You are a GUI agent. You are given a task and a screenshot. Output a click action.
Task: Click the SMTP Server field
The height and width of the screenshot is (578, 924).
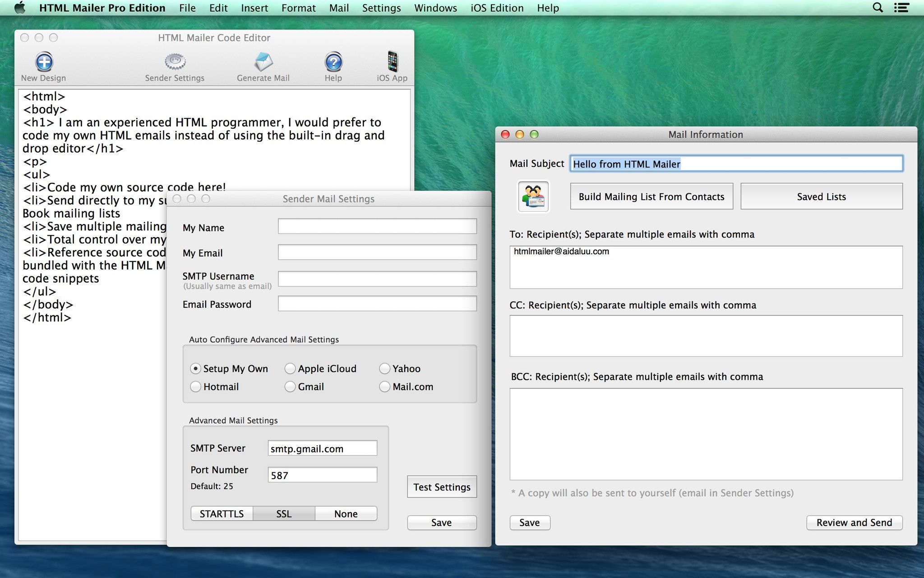pyautogui.click(x=322, y=448)
